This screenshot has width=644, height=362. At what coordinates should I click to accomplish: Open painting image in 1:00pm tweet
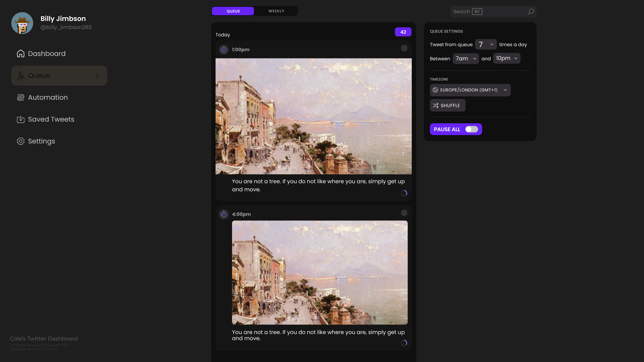[314, 116]
